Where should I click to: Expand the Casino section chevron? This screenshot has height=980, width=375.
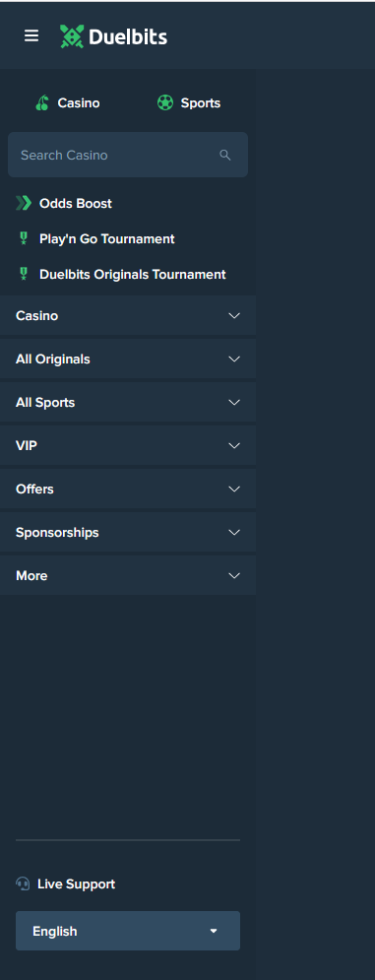click(234, 315)
